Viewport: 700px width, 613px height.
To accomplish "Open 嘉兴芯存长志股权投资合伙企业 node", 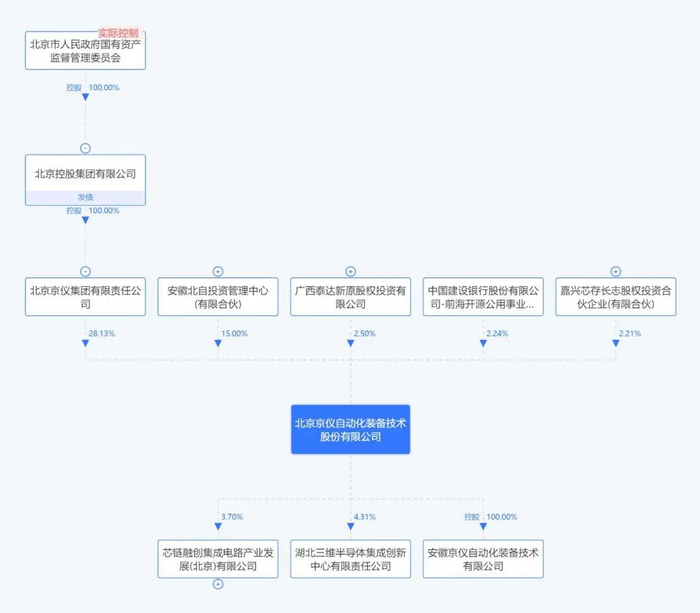I will coord(616,297).
